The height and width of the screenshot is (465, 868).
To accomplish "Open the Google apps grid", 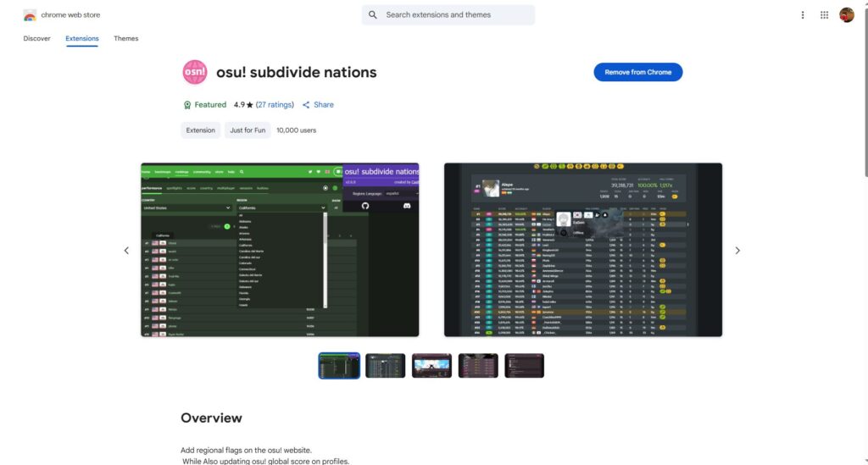I will click(824, 15).
